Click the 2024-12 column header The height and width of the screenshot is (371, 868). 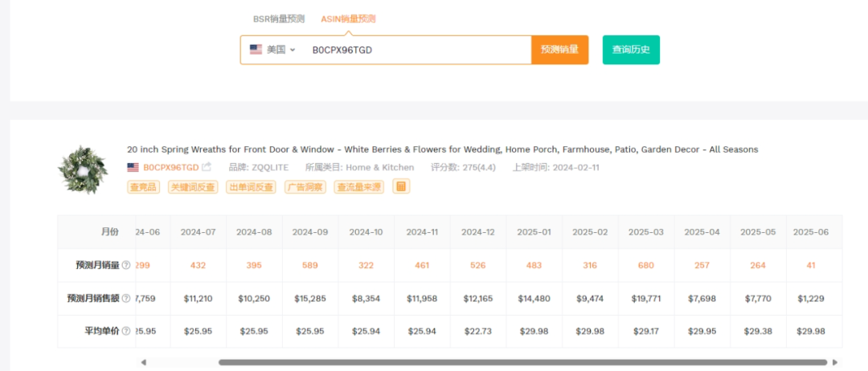point(477,232)
